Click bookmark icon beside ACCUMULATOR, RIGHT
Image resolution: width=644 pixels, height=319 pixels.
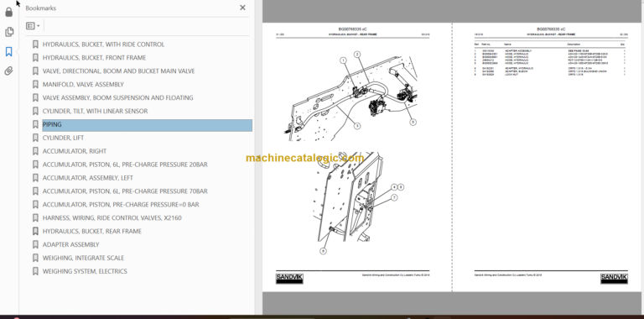[35, 151]
